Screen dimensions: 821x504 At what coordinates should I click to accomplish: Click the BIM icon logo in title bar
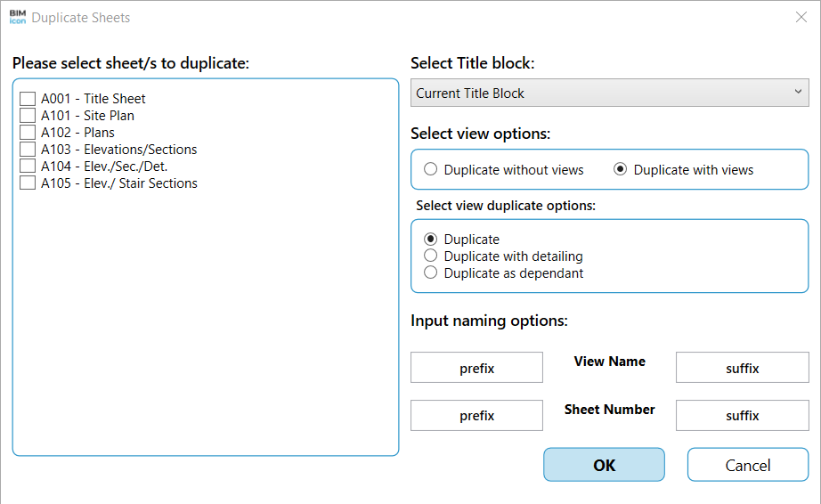tap(17, 18)
